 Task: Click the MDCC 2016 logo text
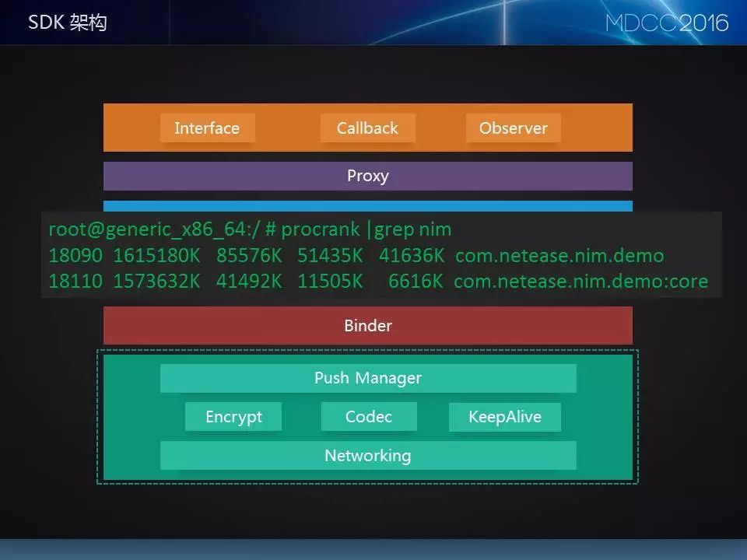(667, 23)
